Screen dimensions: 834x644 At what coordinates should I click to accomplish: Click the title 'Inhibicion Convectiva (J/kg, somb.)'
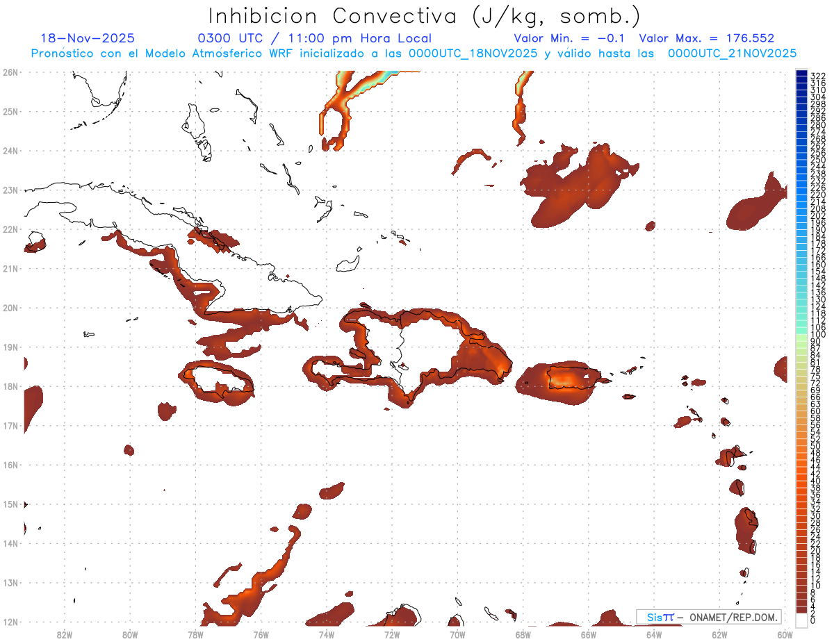point(425,17)
